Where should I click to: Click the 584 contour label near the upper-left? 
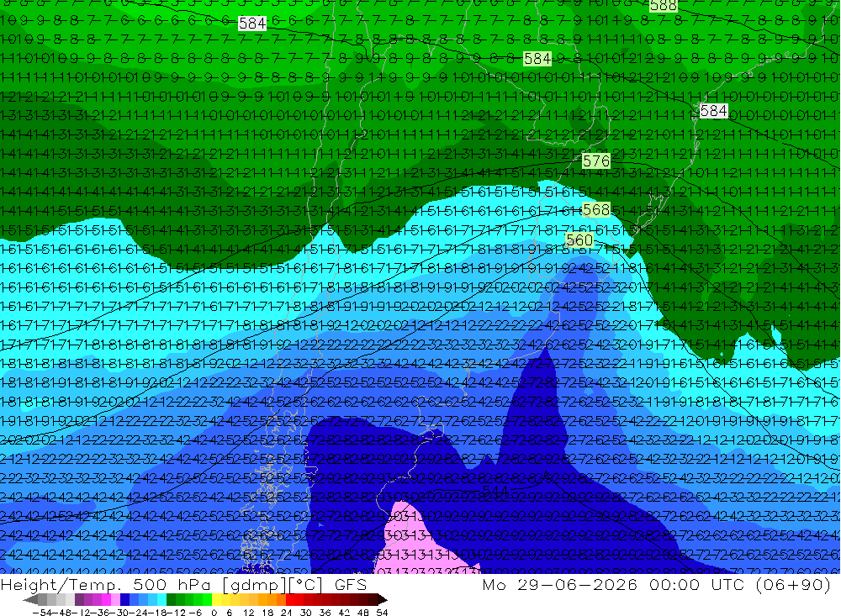coord(252,23)
